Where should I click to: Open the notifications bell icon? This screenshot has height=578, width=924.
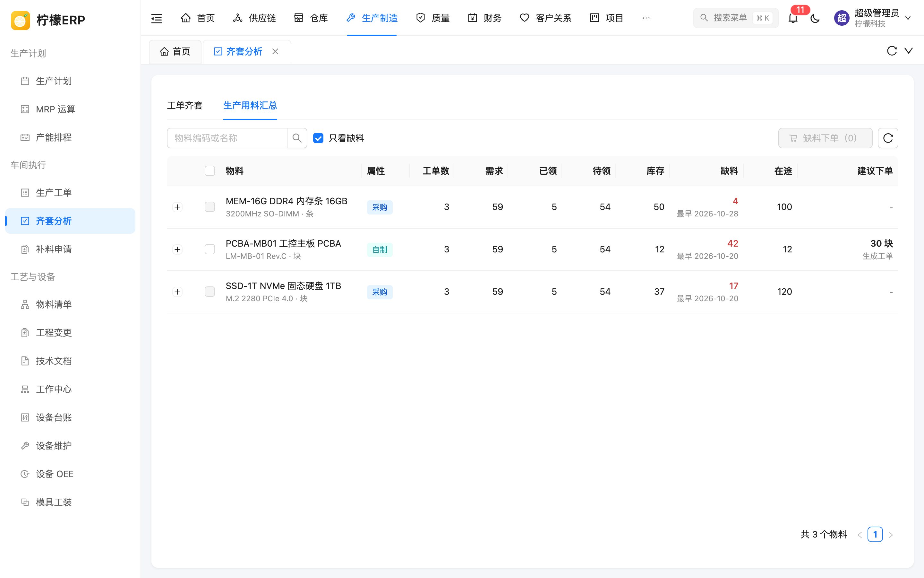[793, 18]
